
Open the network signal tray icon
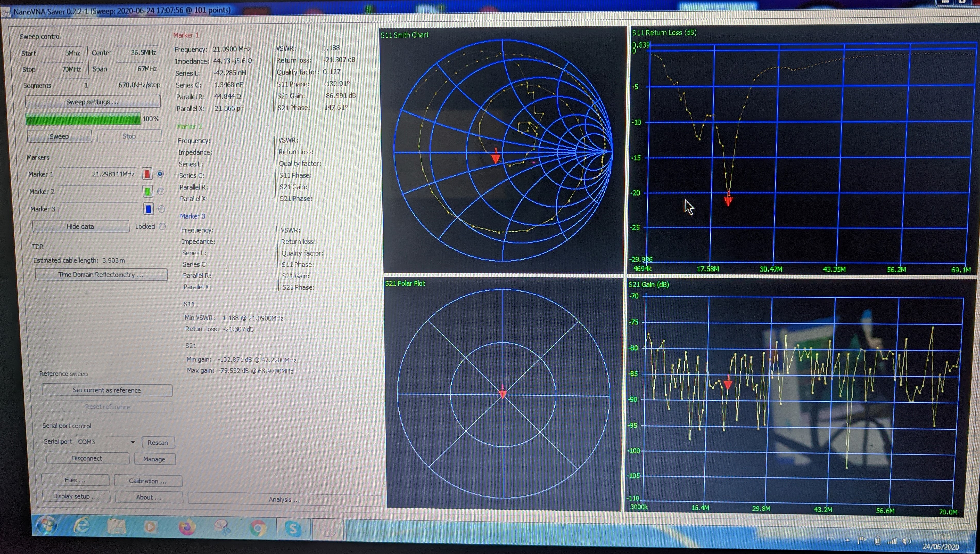[x=892, y=541]
